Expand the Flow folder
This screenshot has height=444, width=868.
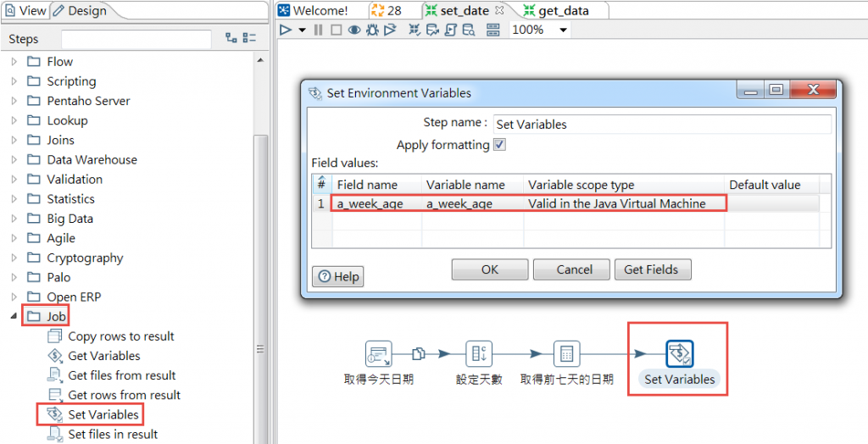14,62
